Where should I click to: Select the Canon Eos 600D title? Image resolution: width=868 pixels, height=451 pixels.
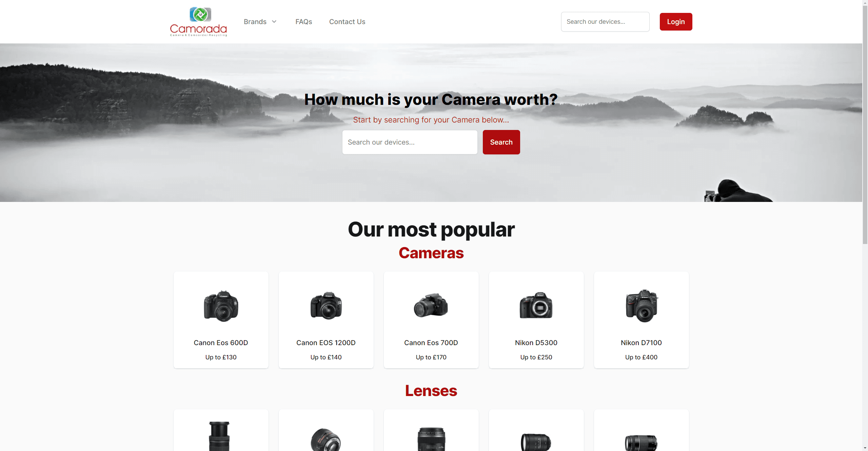point(221,343)
